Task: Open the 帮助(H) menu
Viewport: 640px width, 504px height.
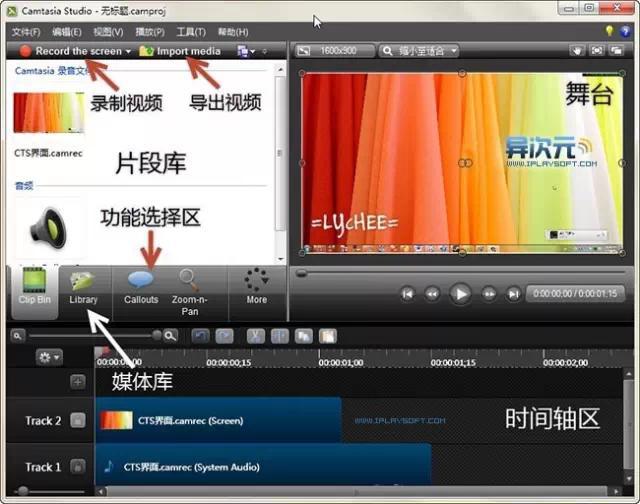Action: (233, 32)
